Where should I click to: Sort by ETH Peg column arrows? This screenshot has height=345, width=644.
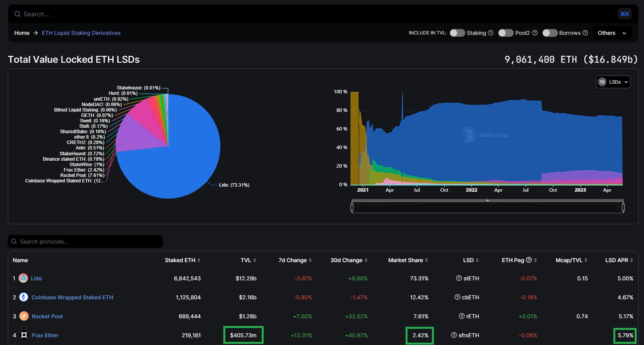tap(535, 260)
